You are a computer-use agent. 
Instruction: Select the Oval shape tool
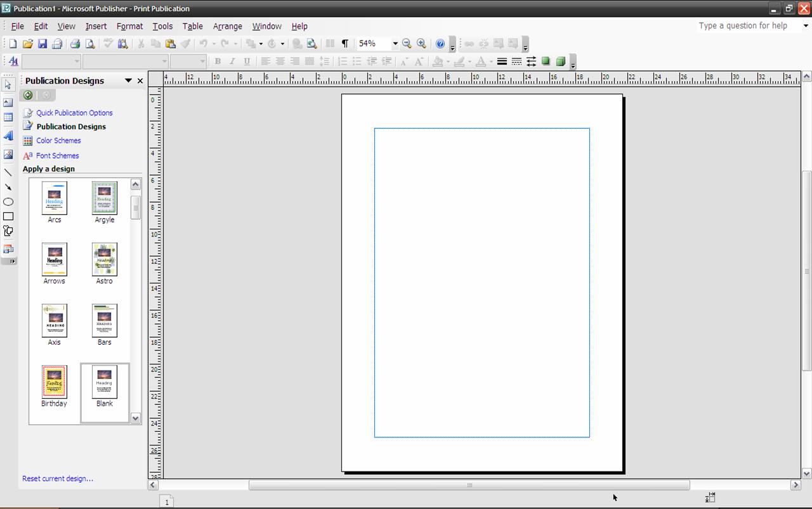pos(8,202)
